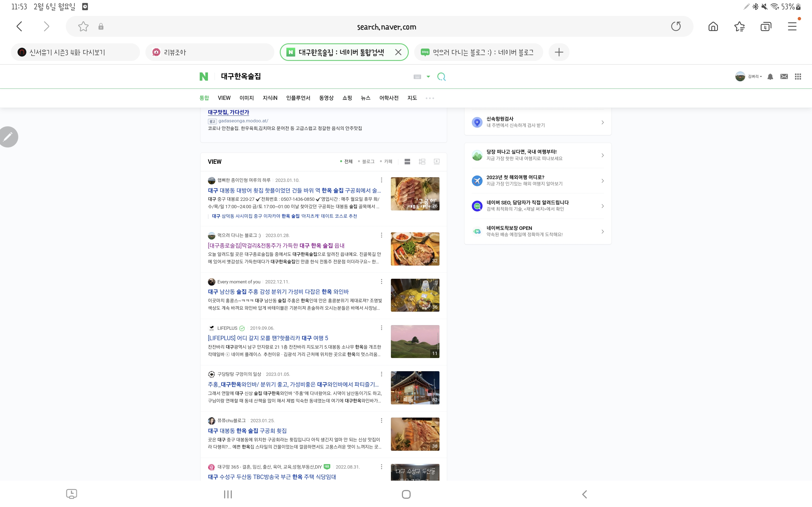Switch VIEW results to video layout

pos(436,162)
